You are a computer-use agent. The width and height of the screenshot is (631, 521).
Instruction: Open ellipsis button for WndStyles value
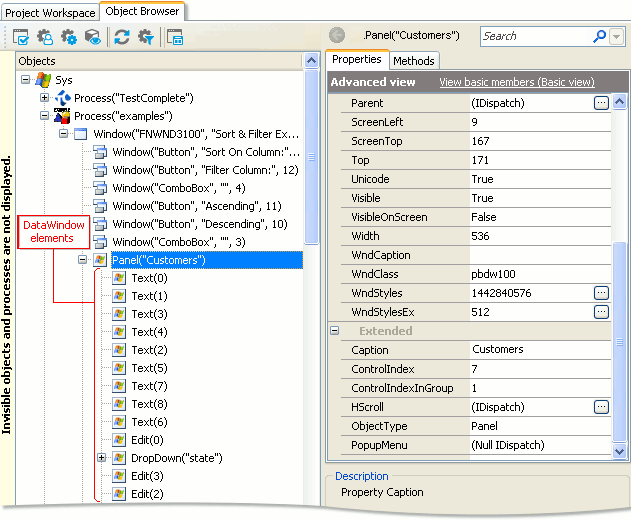(601, 293)
